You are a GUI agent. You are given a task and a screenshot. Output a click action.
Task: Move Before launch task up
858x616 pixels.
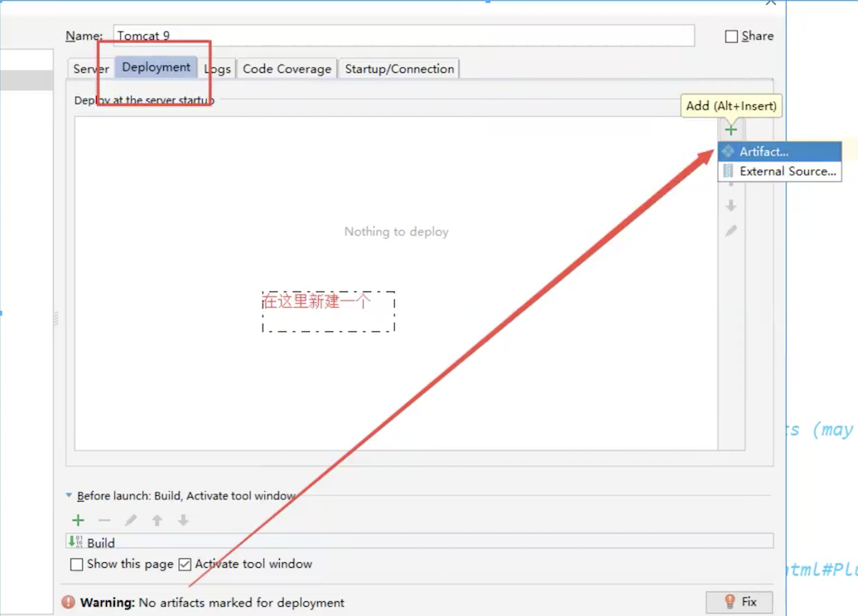[x=157, y=520]
